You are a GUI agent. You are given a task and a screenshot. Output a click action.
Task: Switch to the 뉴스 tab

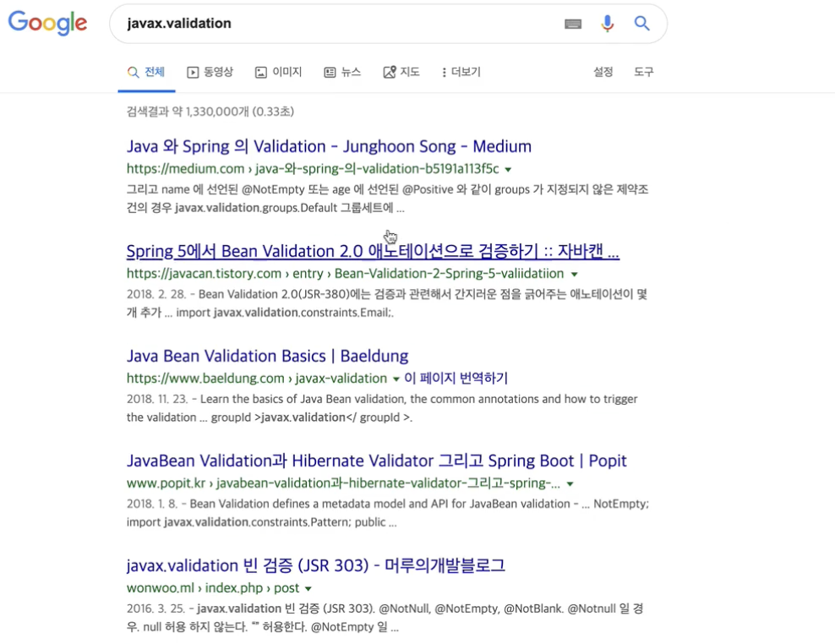pyautogui.click(x=342, y=72)
